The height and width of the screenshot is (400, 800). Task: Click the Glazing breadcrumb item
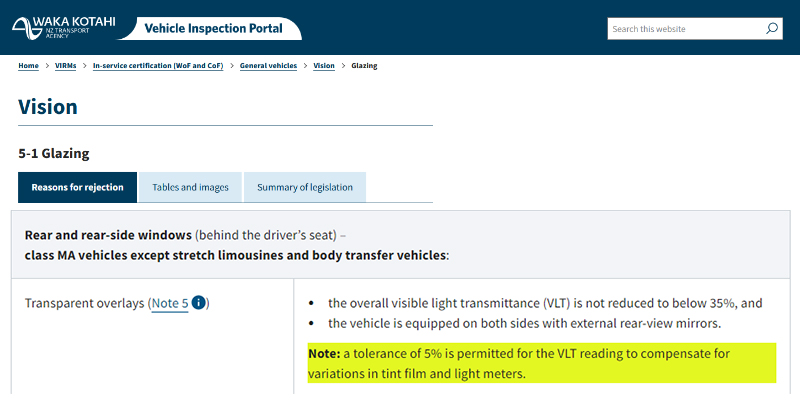(x=364, y=66)
